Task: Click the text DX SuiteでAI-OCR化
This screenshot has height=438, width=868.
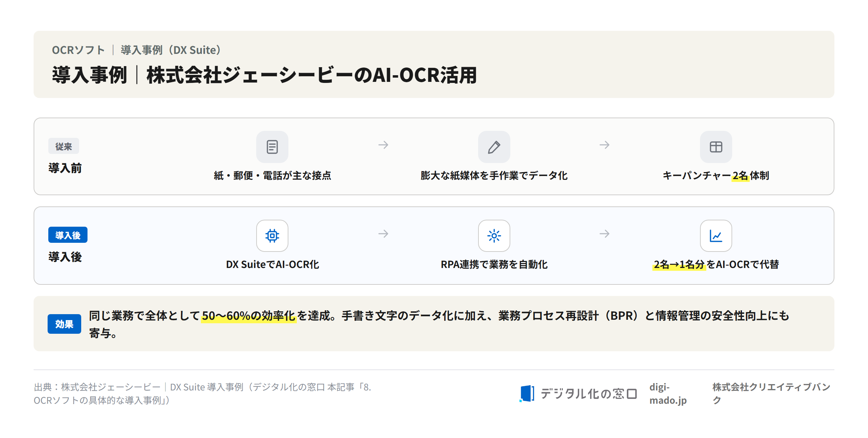Action: [x=272, y=264]
